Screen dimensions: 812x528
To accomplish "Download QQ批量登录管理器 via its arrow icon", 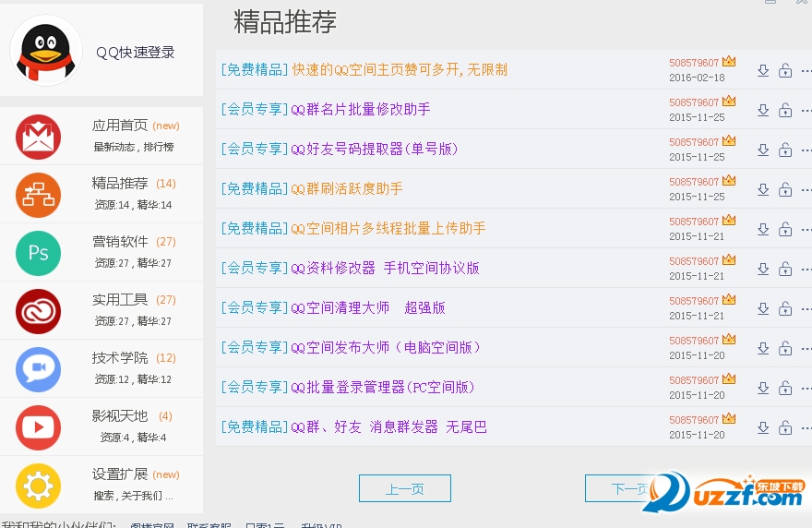I will pos(763,388).
